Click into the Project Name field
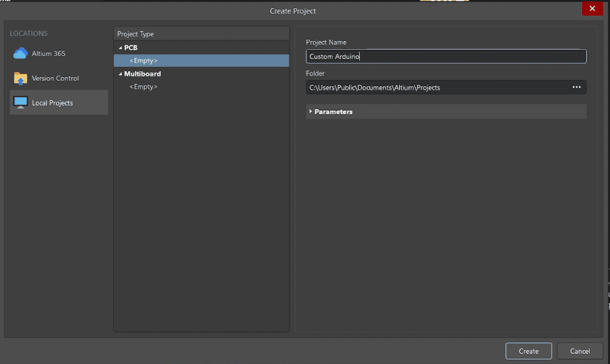The image size is (610, 364). (446, 57)
